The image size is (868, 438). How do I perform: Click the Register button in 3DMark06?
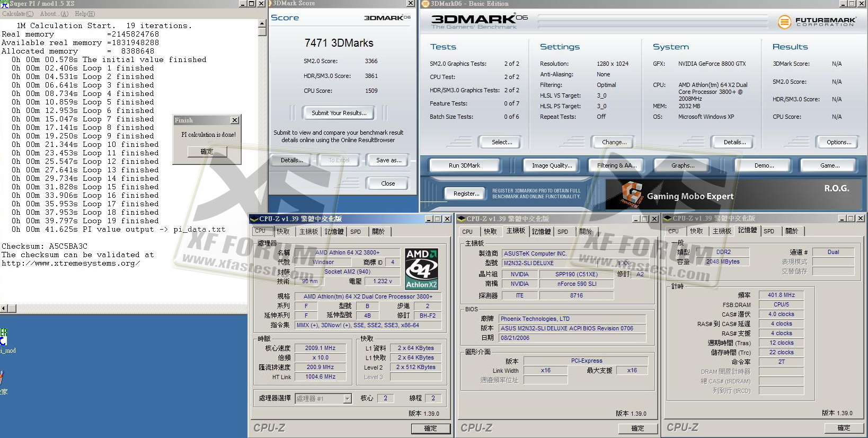[466, 194]
